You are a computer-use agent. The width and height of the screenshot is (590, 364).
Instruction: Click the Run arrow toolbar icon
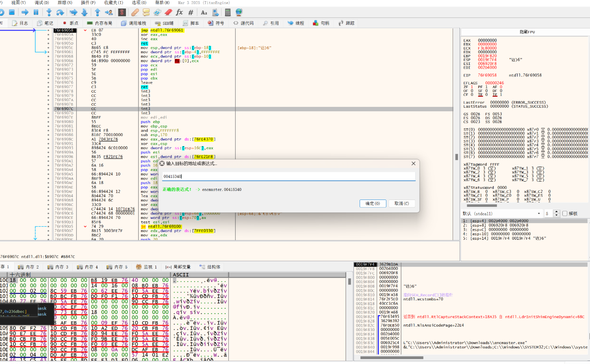tap(25, 12)
